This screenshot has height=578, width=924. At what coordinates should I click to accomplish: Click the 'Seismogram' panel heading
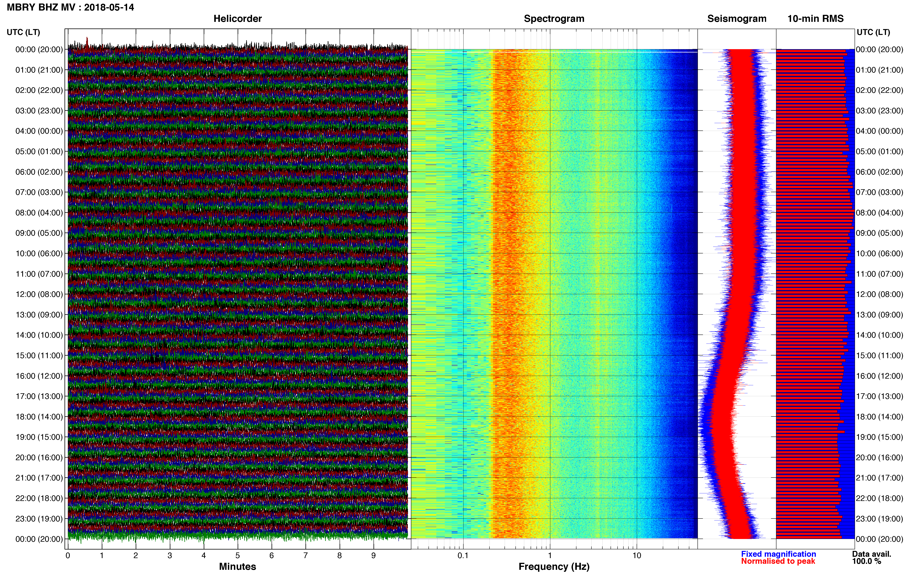[737, 19]
